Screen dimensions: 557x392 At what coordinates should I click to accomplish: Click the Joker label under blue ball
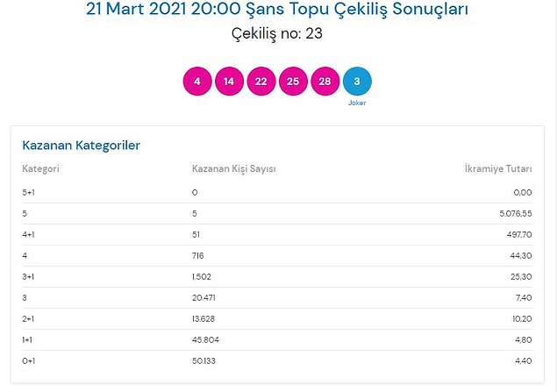click(357, 103)
